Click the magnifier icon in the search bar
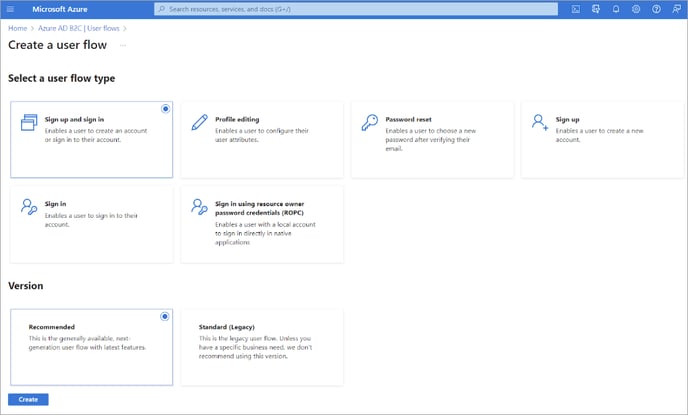Image resolution: width=688 pixels, height=415 pixels. [x=162, y=9]
